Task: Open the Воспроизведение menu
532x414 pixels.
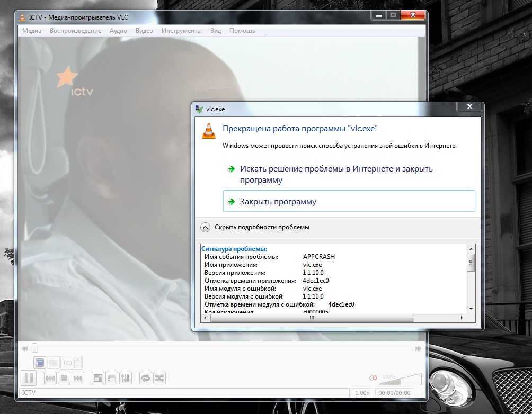Action: point(75,31)
